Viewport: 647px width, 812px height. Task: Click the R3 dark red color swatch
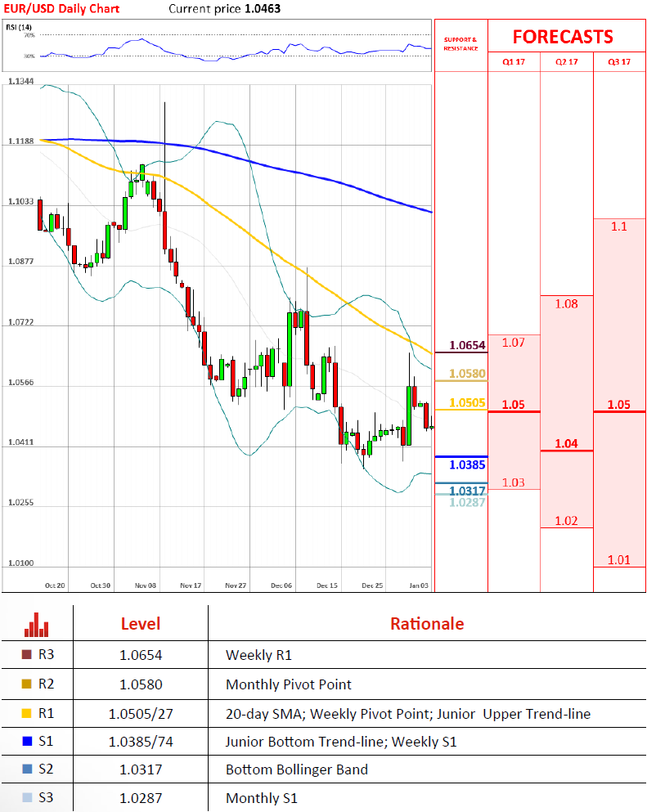click(x=26, y=654)
